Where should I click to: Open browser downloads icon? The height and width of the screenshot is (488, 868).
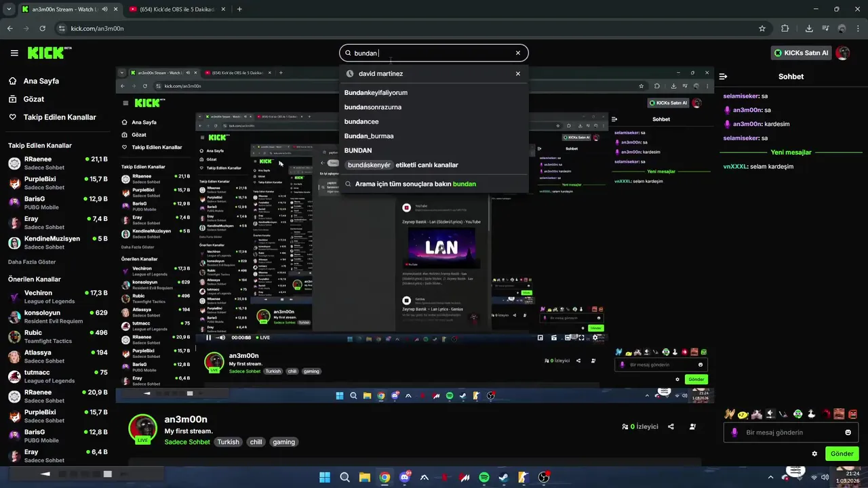809,28
